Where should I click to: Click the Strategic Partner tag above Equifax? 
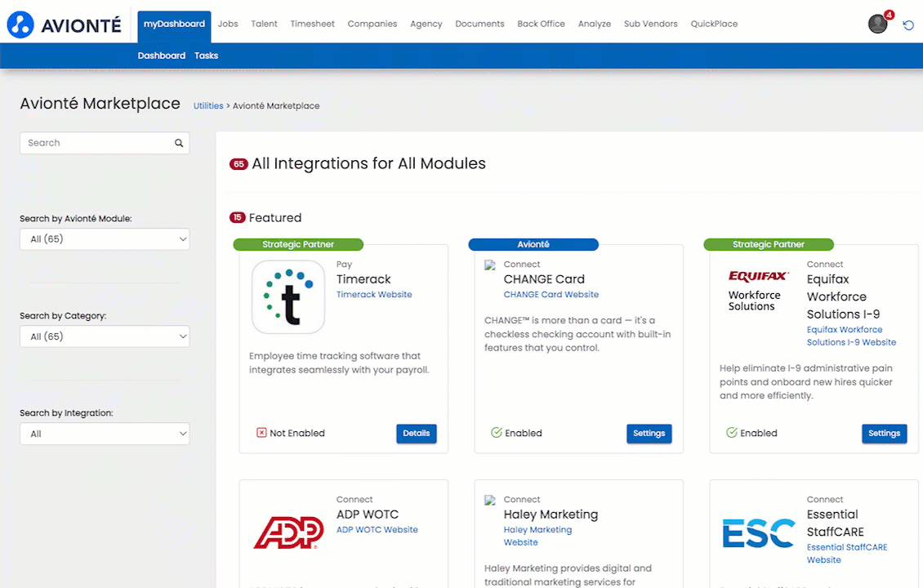point(769,244)
